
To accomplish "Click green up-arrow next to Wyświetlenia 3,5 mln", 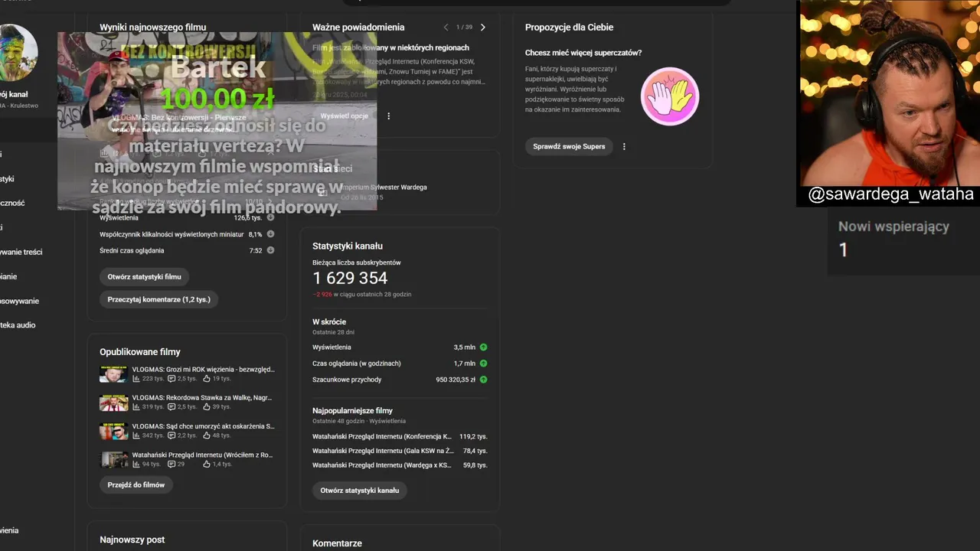I will click(483, 347).
